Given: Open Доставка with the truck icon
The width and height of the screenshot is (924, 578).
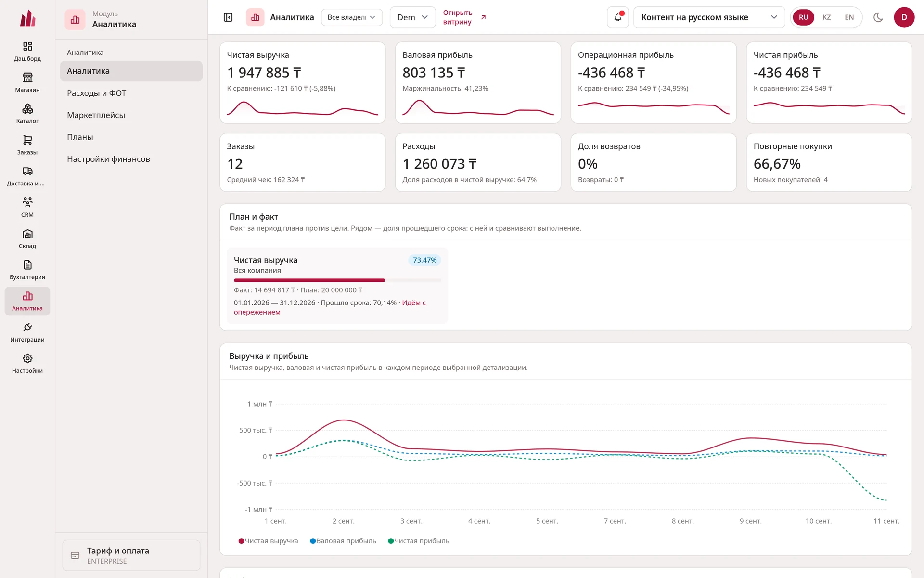Looking at the screenshot, I should click(27, 171).
